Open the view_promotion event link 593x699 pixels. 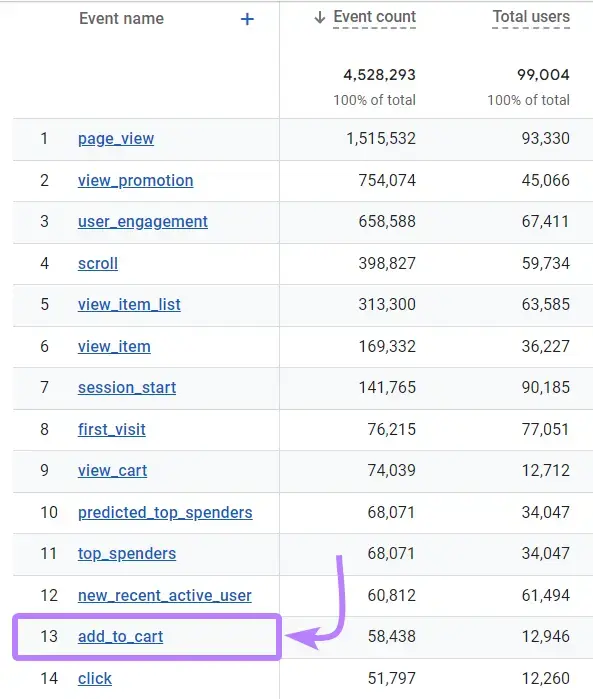[136, 181]
